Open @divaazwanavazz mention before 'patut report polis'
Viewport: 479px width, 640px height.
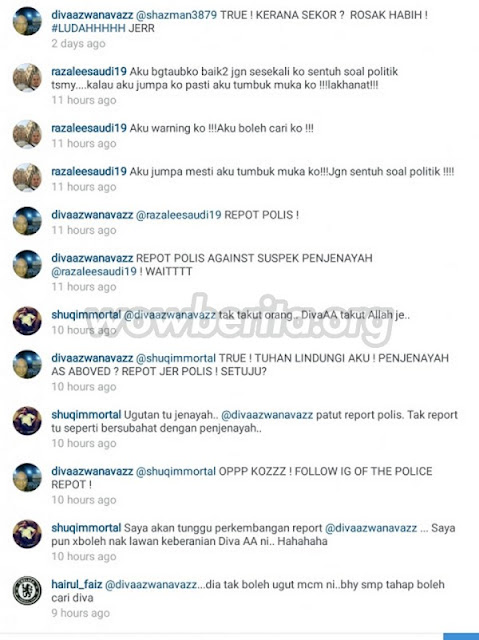(267, 415)
